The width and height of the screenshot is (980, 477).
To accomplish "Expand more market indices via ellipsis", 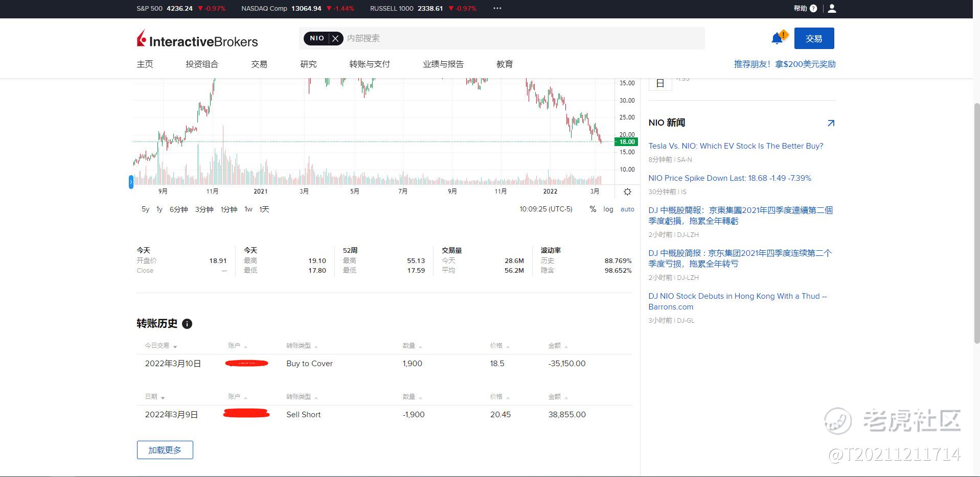I will click(x=497, y=8).
